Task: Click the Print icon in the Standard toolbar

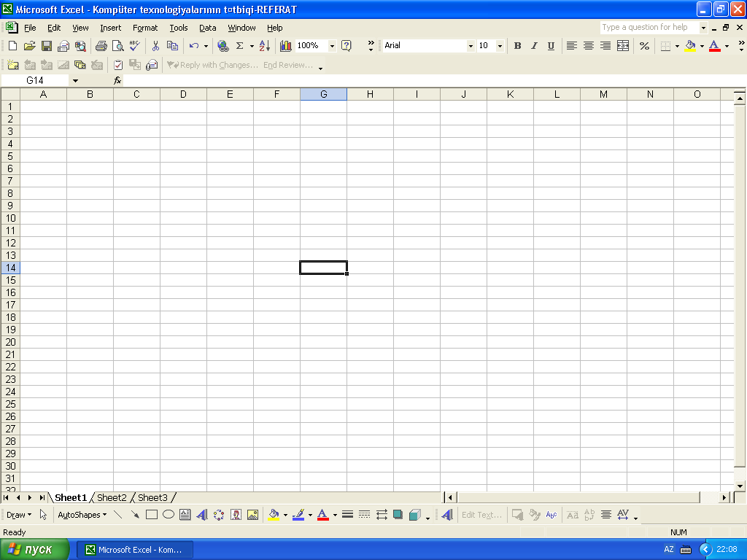Action: (101, 46)
